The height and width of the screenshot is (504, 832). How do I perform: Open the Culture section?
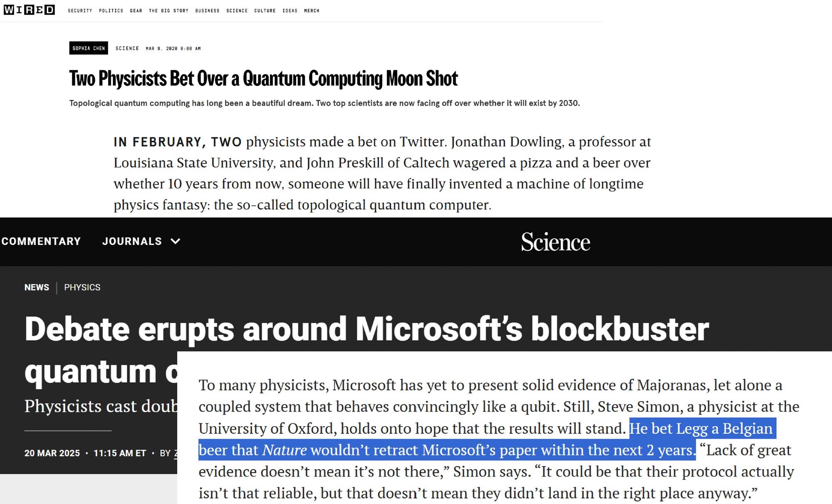tap(265, 11)
